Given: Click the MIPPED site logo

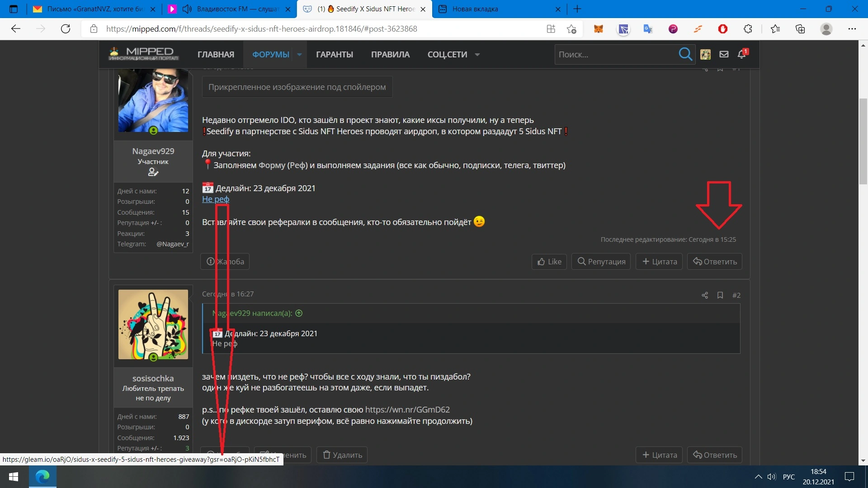Looking at the screenshot, I should tap(144, 54).
